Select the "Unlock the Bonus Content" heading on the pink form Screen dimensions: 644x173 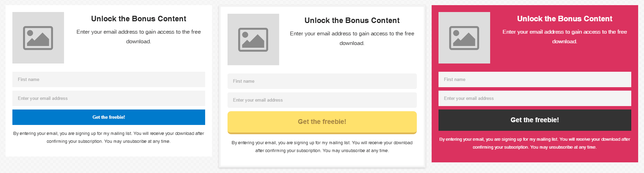point(565,19)
